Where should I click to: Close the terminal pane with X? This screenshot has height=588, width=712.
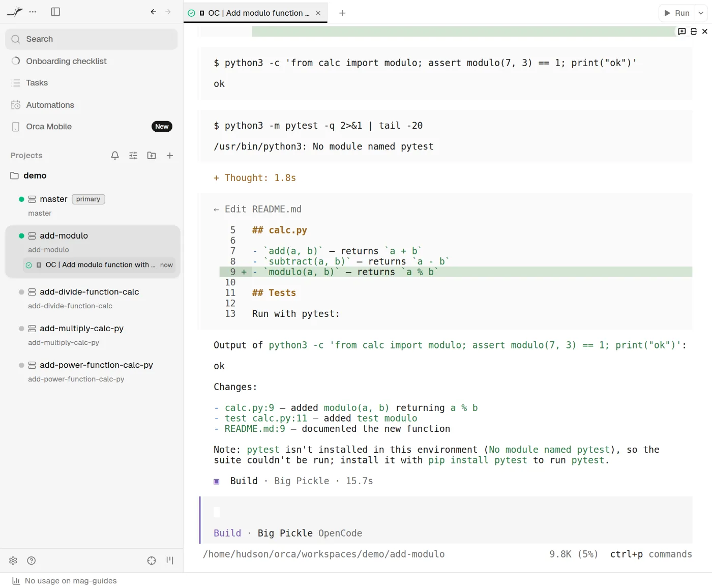(x=705, y=32)
